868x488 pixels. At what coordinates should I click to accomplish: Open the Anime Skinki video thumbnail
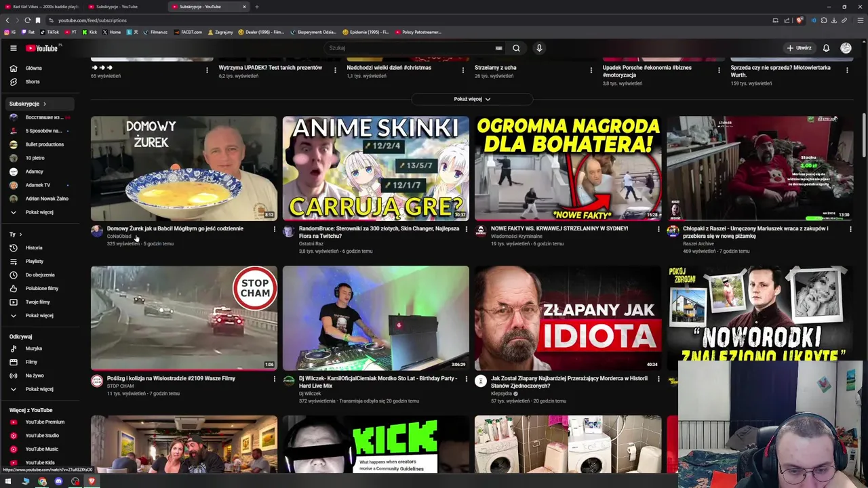[x=376, y=168]
